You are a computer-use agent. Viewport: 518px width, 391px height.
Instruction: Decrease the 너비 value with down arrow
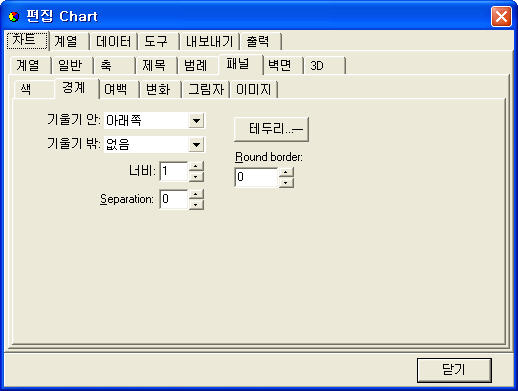point(196,177)
